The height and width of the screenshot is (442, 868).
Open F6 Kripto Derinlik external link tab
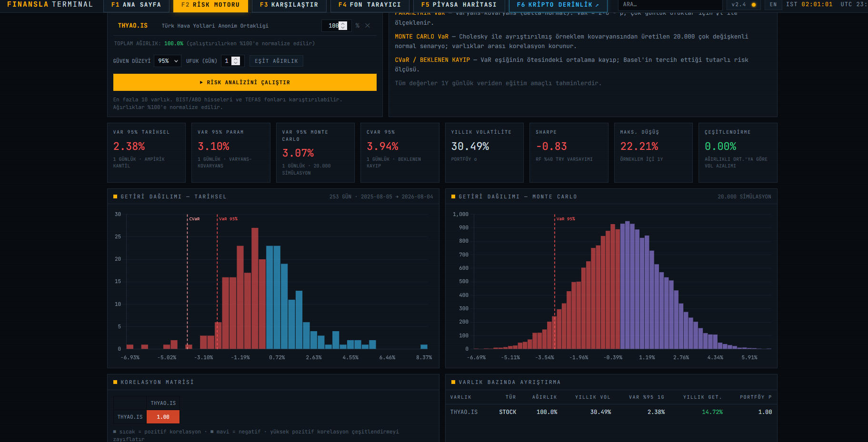coord(558,5)
